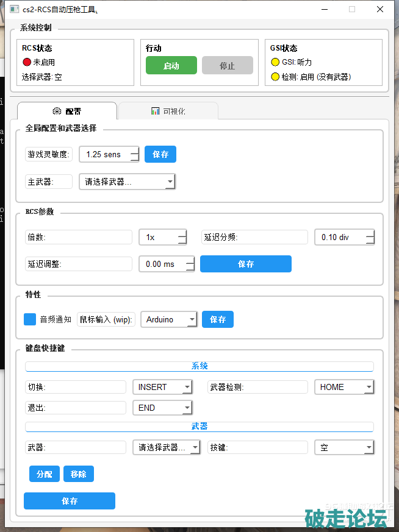Save the 游戏灵敏度 sensitivity value
399x532 pixels.
point(160,154)
